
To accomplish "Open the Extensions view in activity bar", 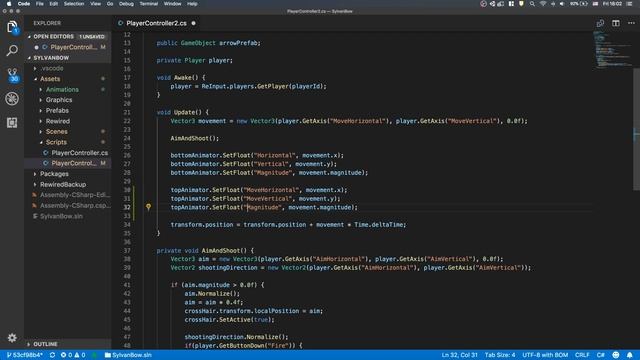I will point(12,122).
